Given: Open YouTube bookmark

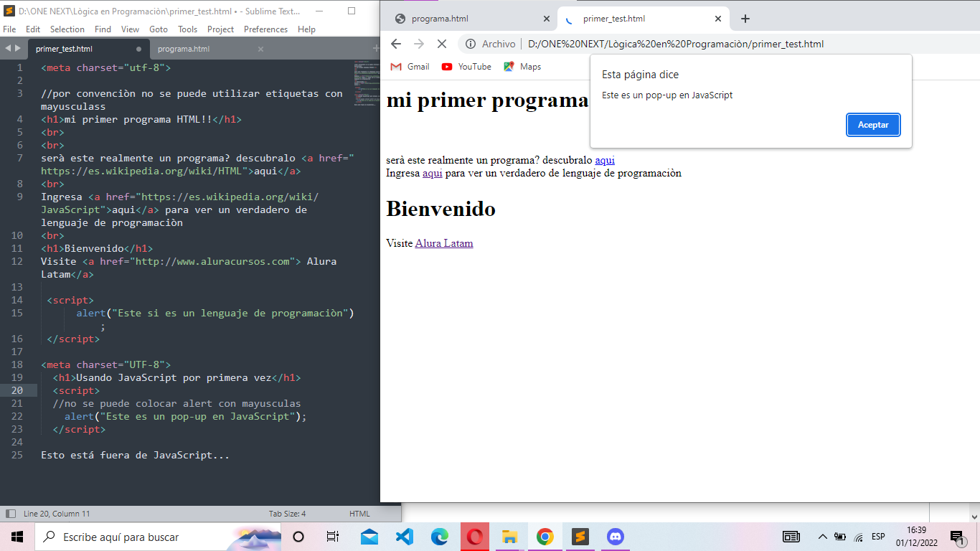Looking at the screenshot, I should pos(466,67).
